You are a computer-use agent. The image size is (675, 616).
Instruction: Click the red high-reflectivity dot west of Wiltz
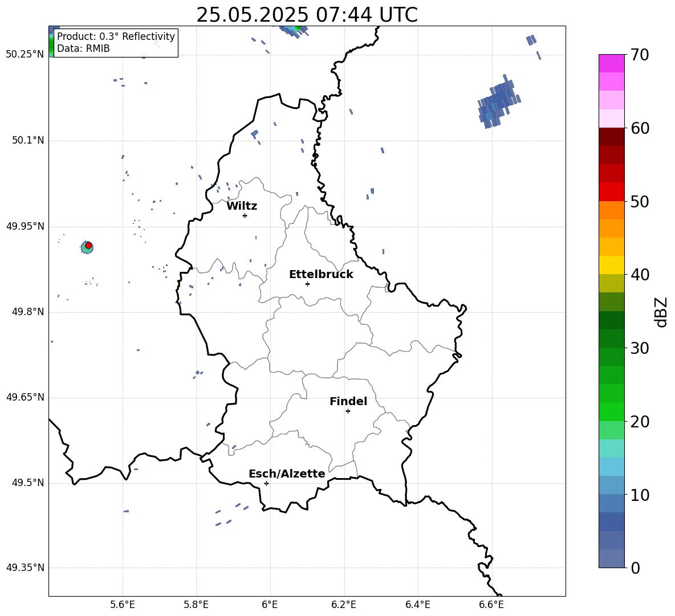tap(88, 246)
